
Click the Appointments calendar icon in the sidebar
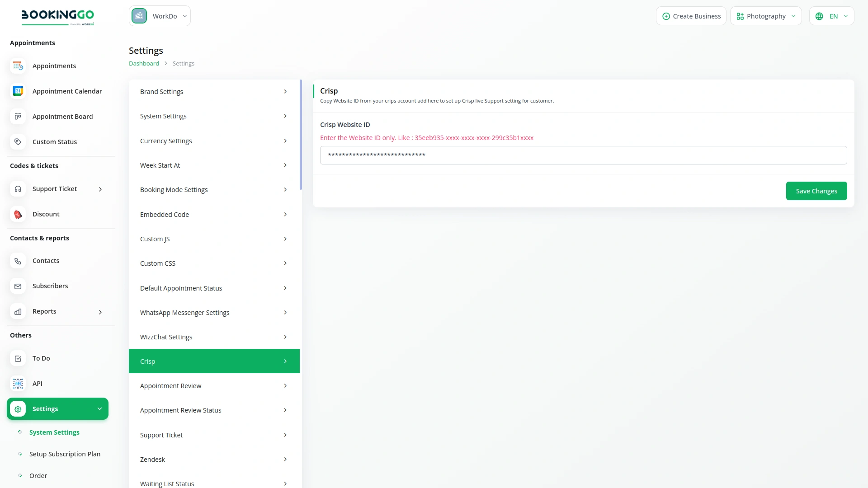click(x=18, y=66)
